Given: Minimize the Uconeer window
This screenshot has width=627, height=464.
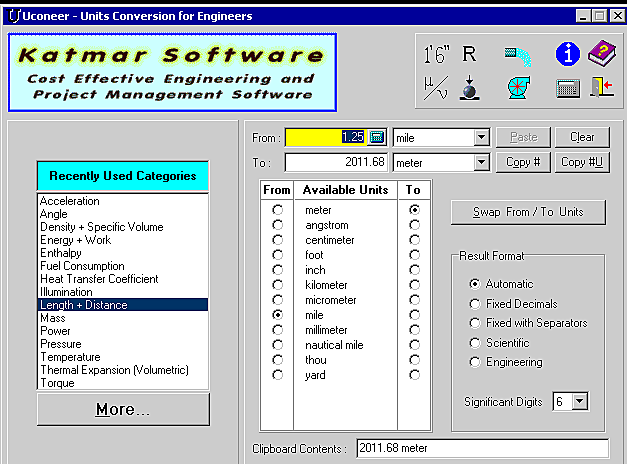Looking at the screenshot, I should (583, 16).
